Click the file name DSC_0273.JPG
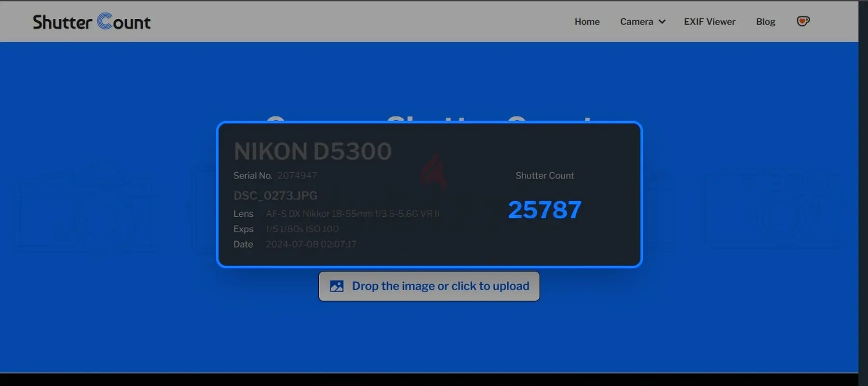 click(275, 195)
